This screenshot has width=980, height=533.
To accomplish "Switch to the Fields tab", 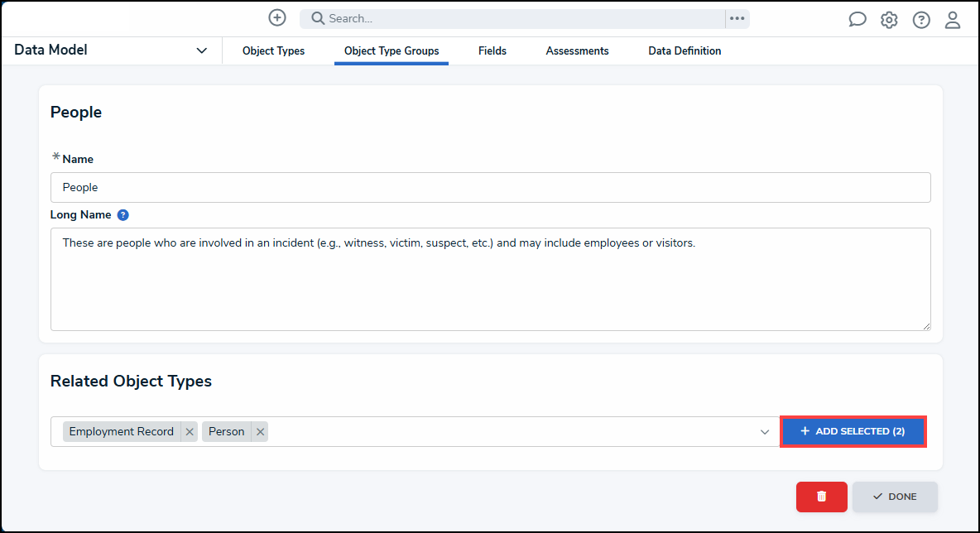I will pyautogui.click(x=492, y=51).
